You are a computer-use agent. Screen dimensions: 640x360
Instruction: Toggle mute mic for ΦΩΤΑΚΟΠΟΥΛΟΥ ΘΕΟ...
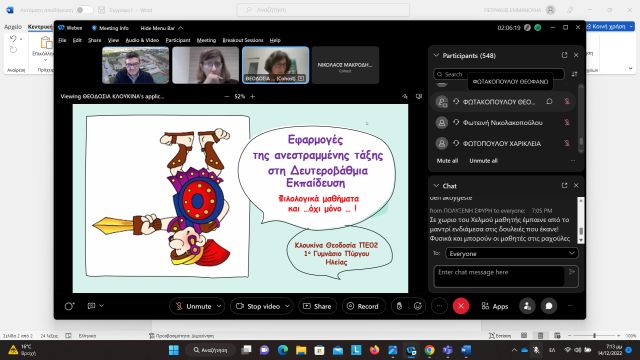click(x=567, y=102)
